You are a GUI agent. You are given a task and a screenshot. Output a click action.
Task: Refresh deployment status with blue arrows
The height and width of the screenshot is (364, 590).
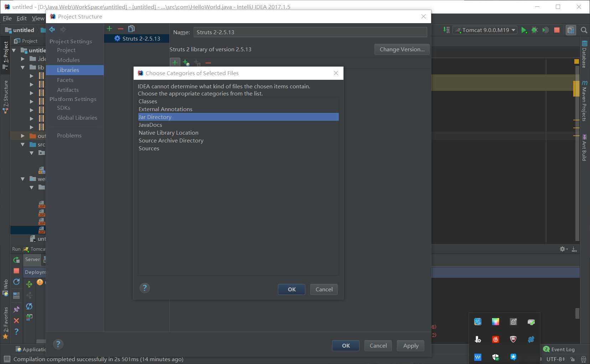pyautogui.click(x=29, y=306)
